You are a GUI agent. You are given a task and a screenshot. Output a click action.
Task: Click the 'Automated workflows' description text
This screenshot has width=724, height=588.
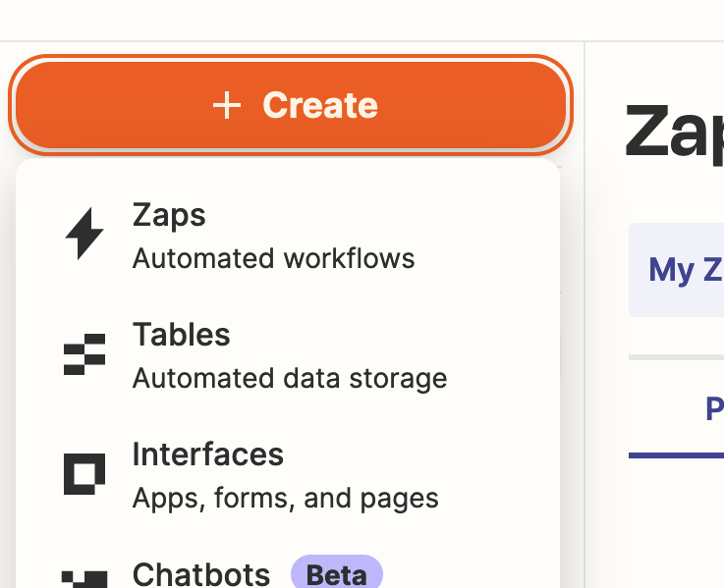click(x=273, y=258)
